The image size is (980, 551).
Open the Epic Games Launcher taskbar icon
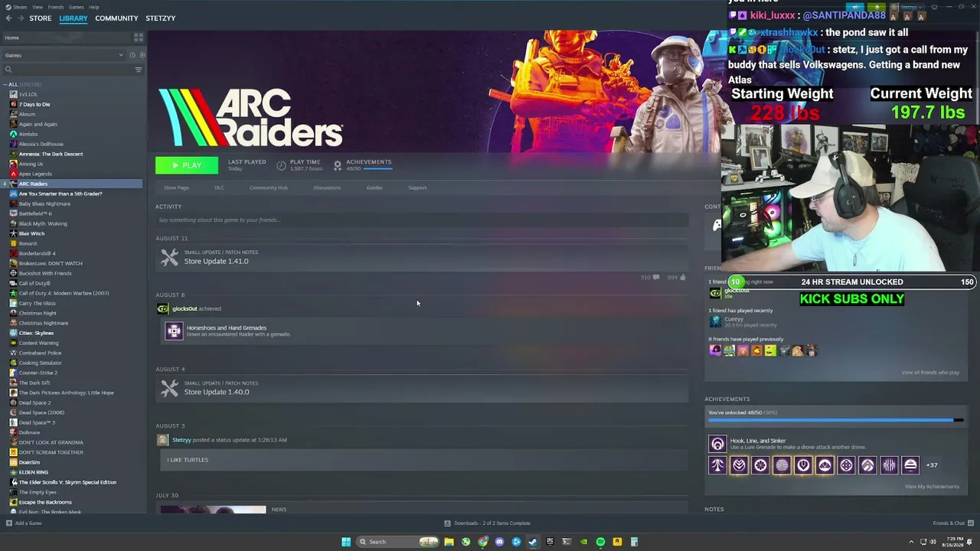pos(550,542)
